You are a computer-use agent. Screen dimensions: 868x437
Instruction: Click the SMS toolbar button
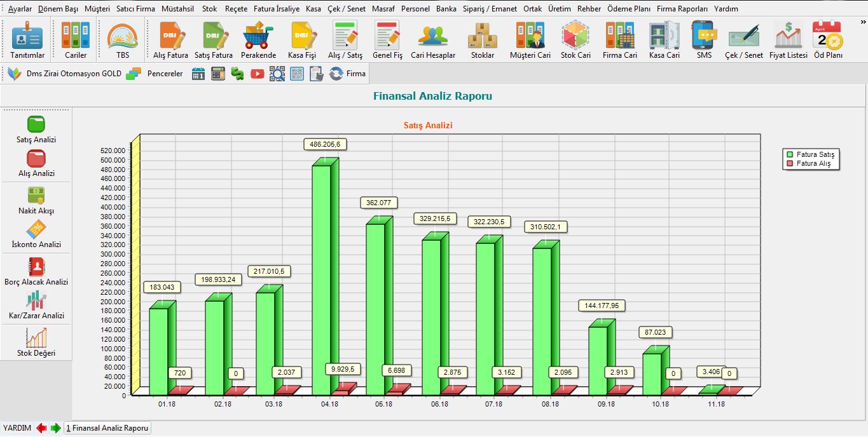coord(704,36)
